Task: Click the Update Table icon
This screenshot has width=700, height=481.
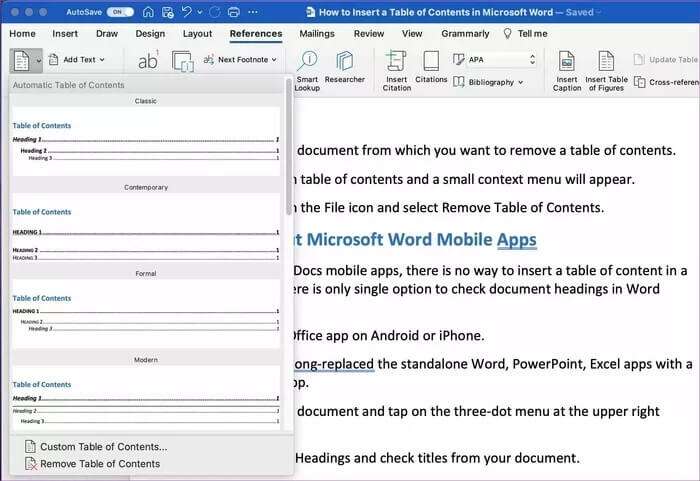Action: tap(639, 59)
